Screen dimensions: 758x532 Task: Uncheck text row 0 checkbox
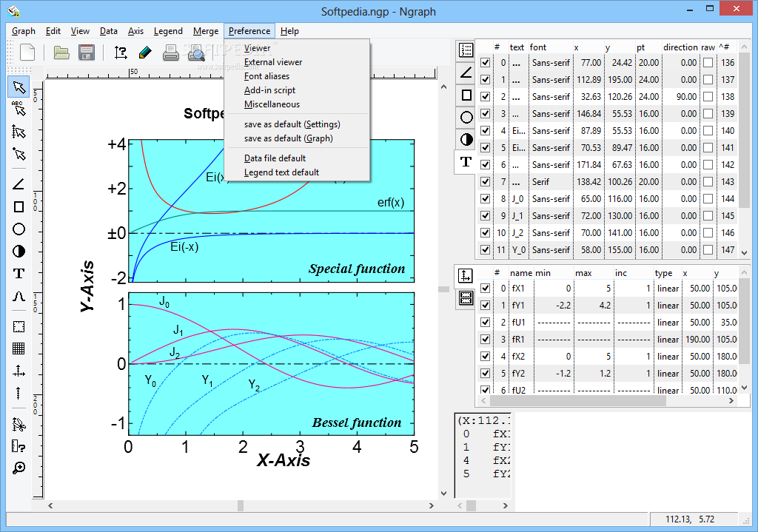point(486,63)
